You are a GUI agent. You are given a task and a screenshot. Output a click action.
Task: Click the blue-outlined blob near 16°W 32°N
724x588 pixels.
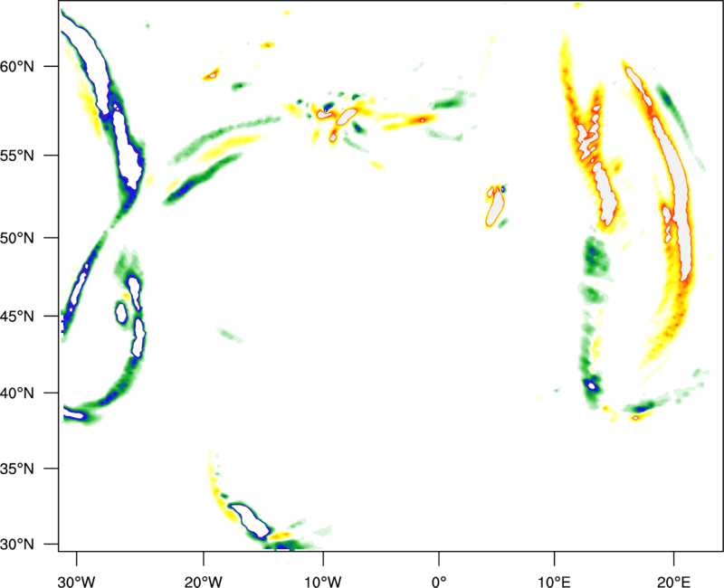(250, 521)
